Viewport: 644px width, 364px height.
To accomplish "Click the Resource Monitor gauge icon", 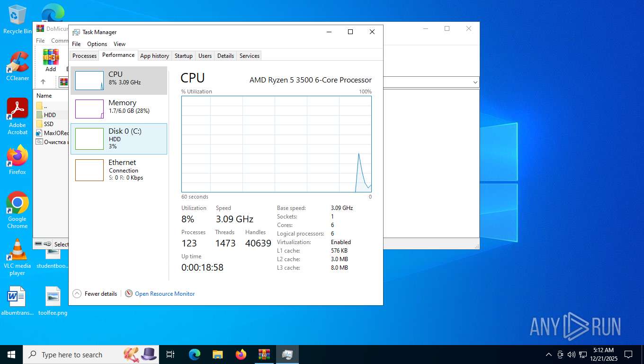I will pyautogui.click(x=129, y=293).
